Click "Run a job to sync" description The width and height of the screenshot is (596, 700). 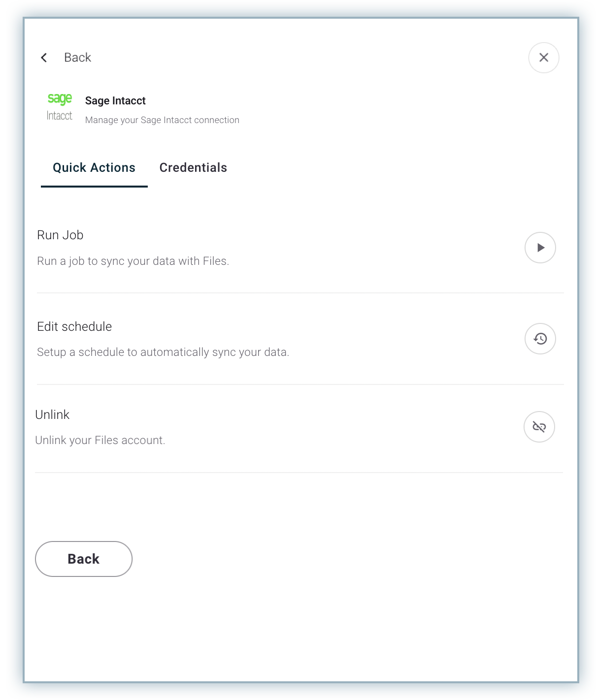pos(133,261)
